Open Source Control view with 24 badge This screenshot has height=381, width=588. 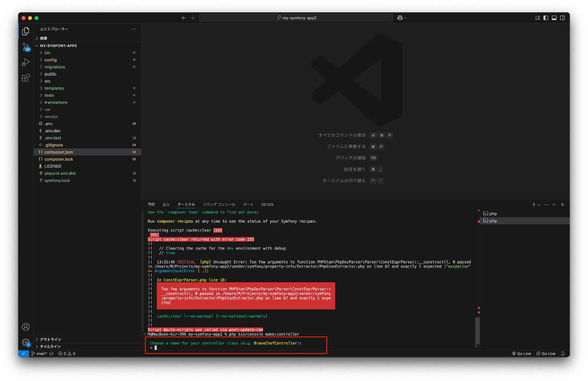tap(26, 47)
